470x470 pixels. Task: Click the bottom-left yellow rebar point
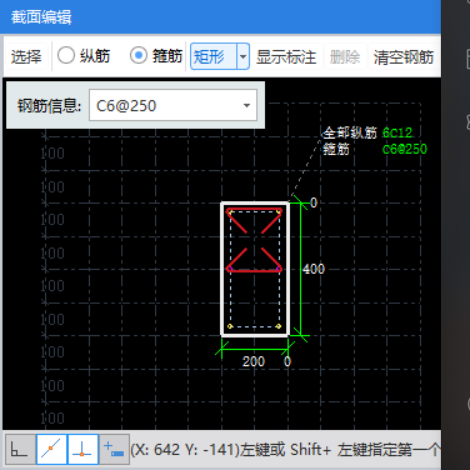230,326
